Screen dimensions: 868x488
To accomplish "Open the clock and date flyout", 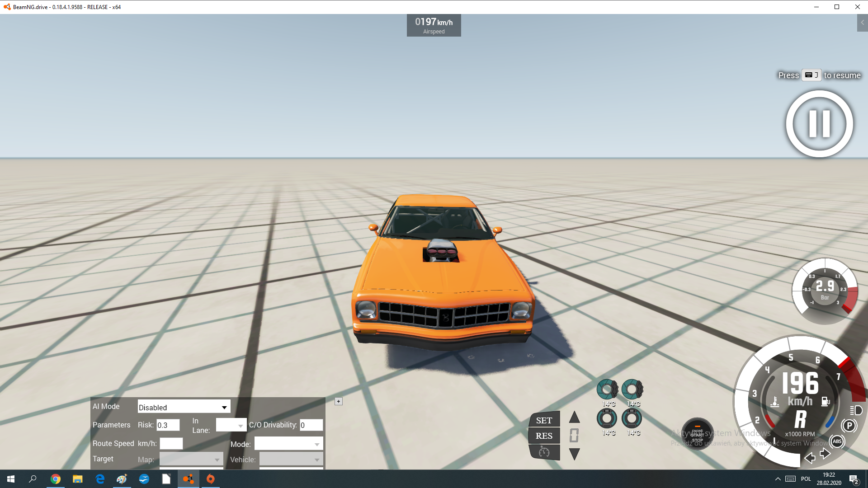I will pos(829,479).
